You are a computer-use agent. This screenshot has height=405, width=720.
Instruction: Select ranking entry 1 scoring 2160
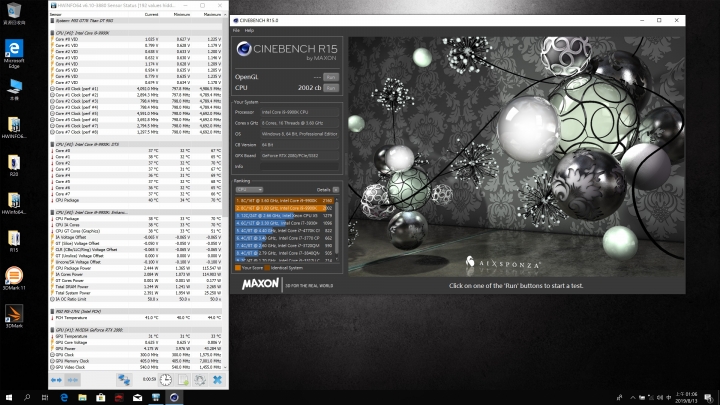point(284,201)
